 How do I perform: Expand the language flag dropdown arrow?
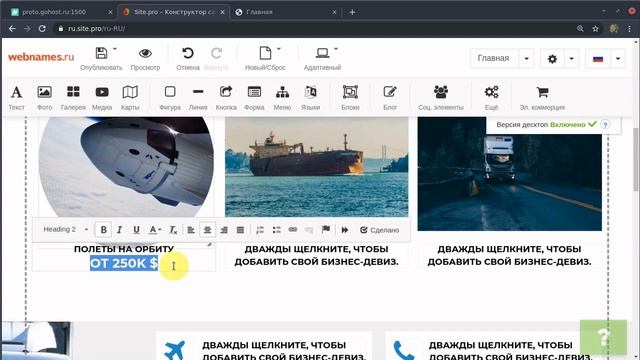(x=618, y=58)
